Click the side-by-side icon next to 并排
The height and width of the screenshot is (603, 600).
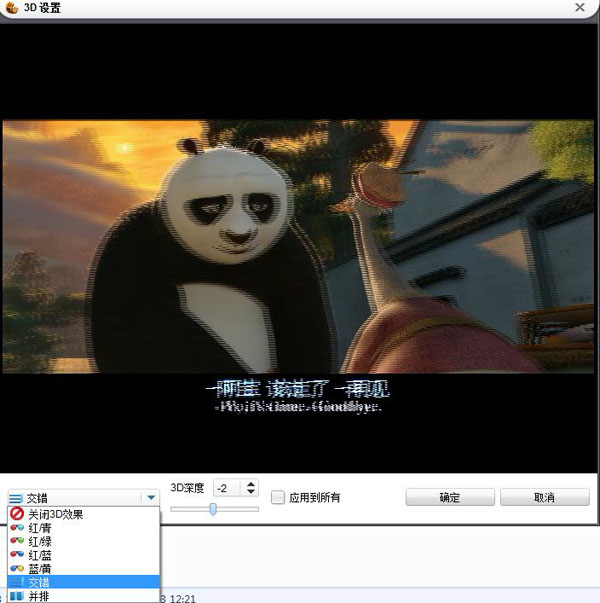17,596
